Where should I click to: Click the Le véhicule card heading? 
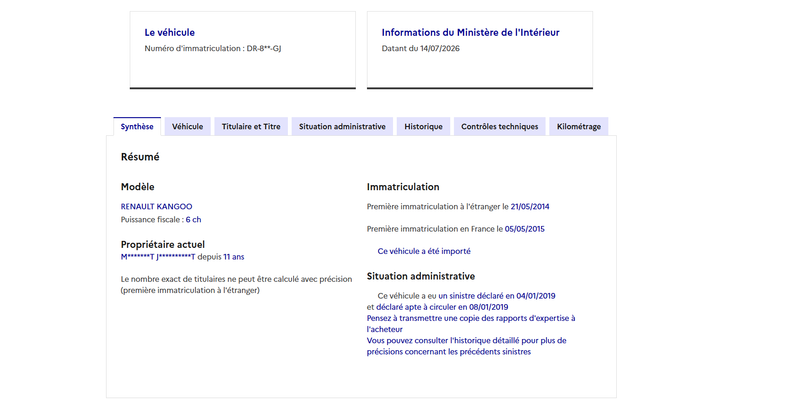[x=169, y=32]
